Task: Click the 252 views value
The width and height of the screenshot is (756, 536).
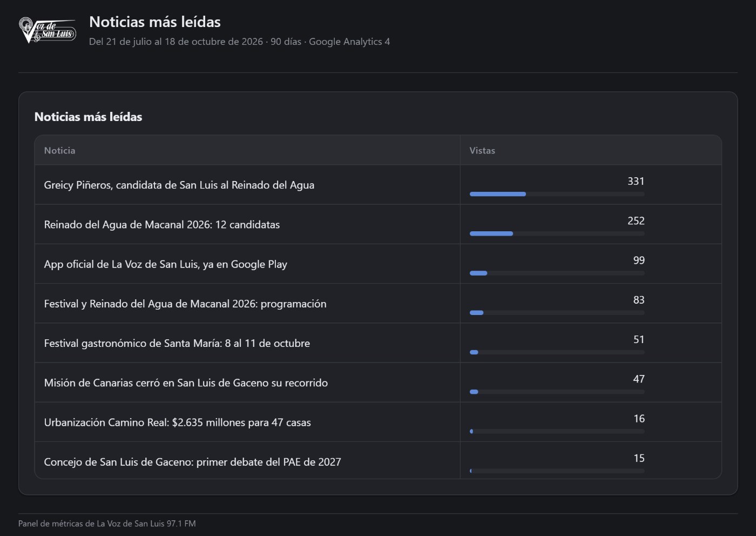Action: coord(636,220)
